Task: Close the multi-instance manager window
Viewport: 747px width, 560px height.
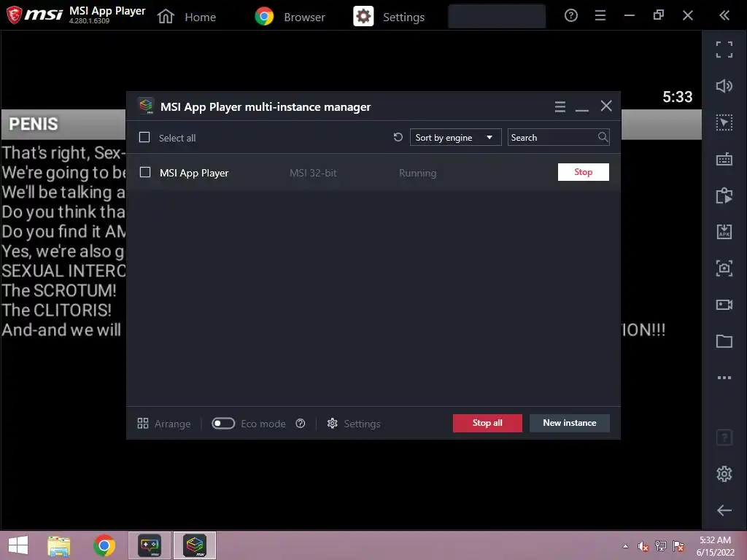Action: (606, 106)
